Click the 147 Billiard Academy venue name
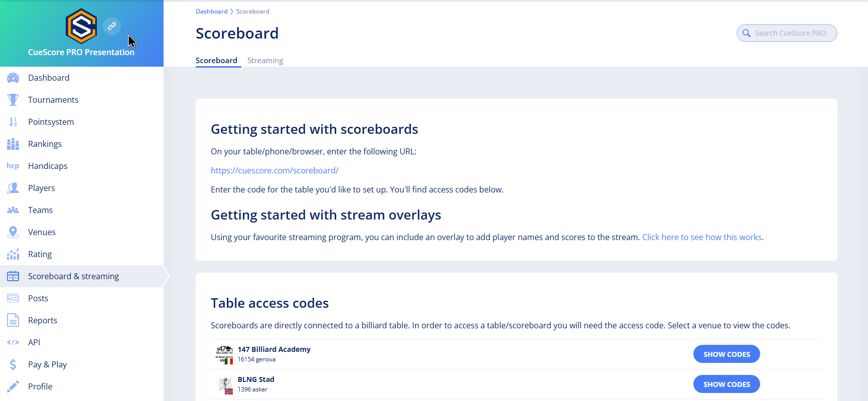Image resolution: width=868 pixels, height=401 pixels. 274,349
